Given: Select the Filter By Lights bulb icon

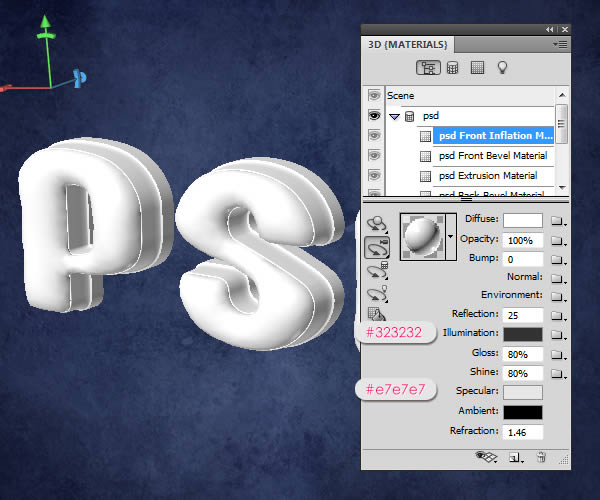Looking at the screenshot, I should tap(502, 68).
